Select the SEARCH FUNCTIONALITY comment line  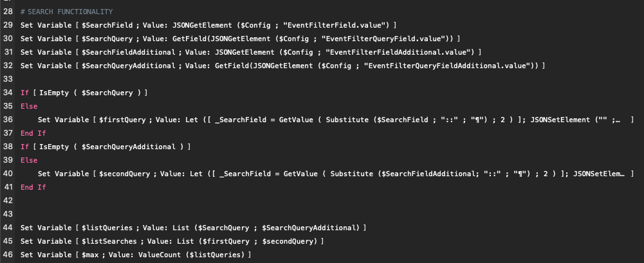click(66, 12)
